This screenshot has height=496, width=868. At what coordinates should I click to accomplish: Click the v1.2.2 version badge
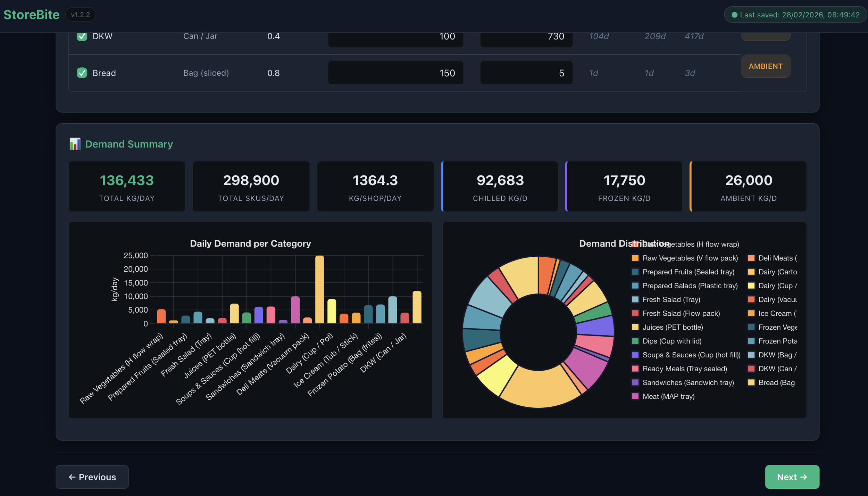[x=80, y=15]
